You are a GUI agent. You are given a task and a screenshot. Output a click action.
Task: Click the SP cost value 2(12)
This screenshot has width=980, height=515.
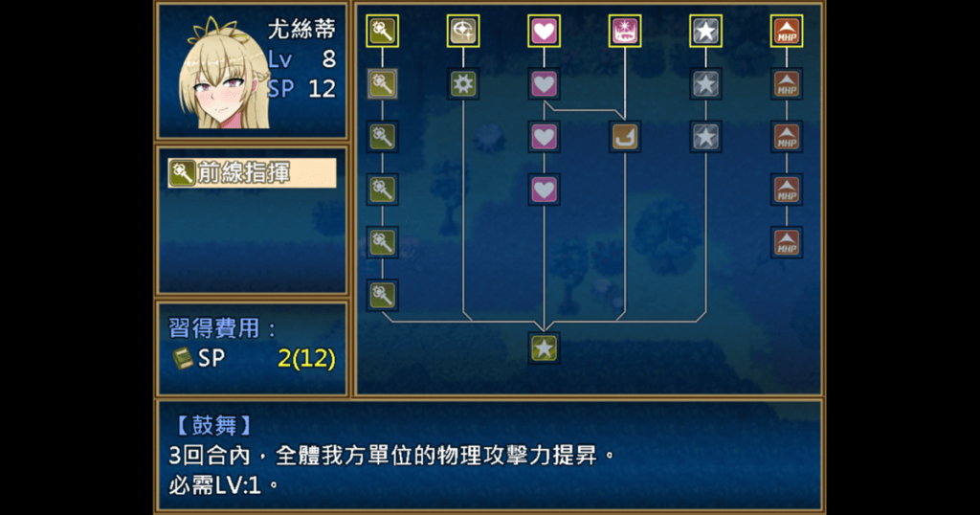click(x=306, y=358)
